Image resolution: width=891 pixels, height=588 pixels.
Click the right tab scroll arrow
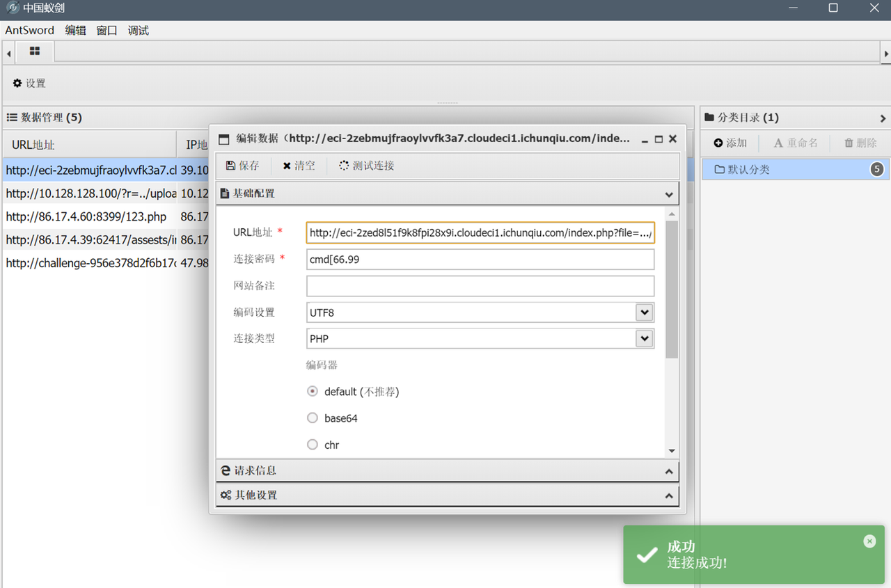[x=886, y=53]
